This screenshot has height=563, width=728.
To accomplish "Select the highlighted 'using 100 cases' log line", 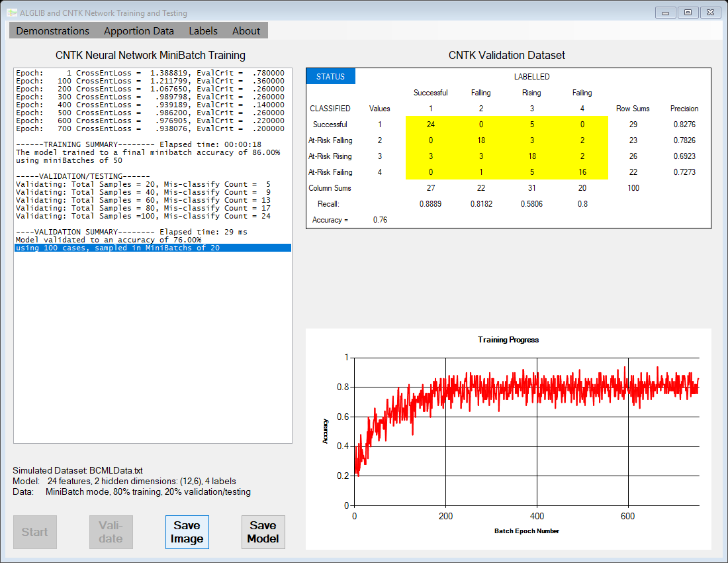I will [x=153, y=248].
